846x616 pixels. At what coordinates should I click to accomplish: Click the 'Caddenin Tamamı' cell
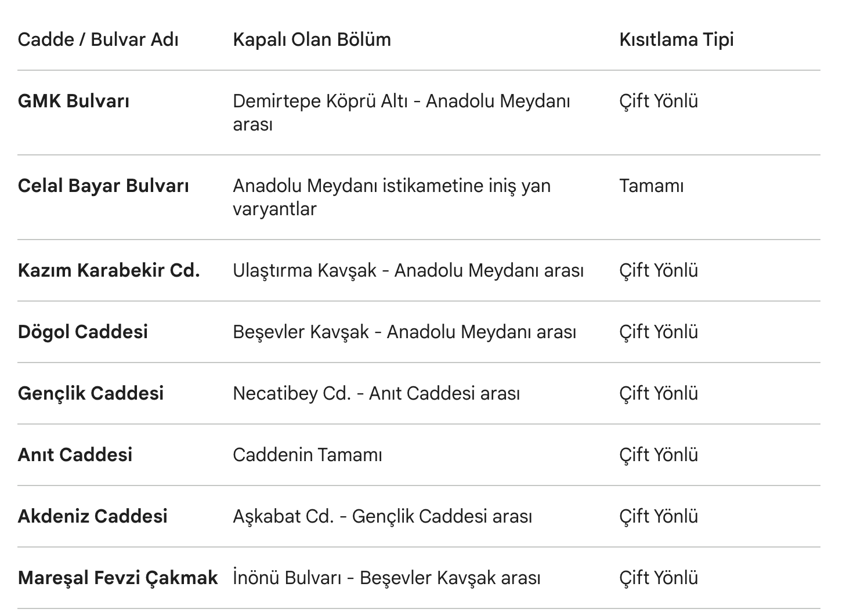308,455
